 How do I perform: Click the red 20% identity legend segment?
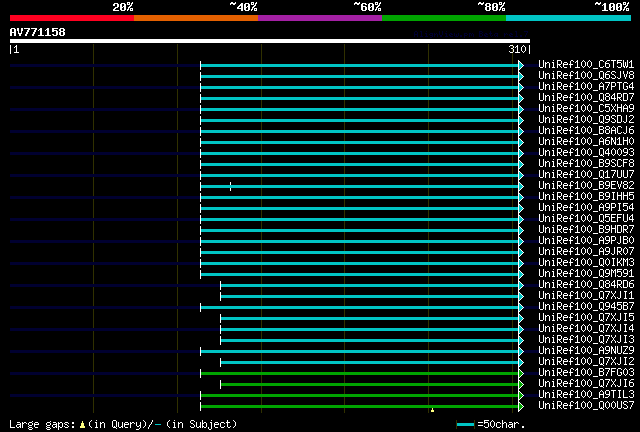tap(72, 18)
